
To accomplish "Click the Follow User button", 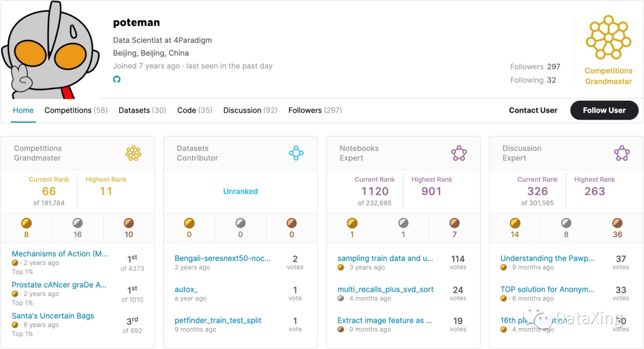I will pyautogui.click(x=604, y=110).
